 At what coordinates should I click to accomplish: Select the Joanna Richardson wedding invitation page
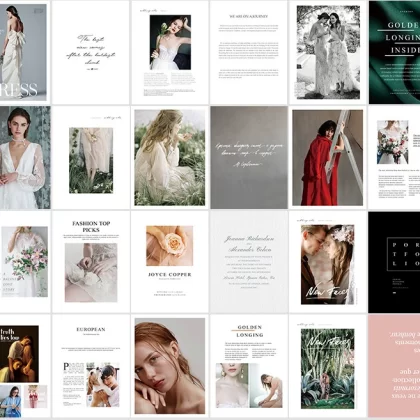249,262
